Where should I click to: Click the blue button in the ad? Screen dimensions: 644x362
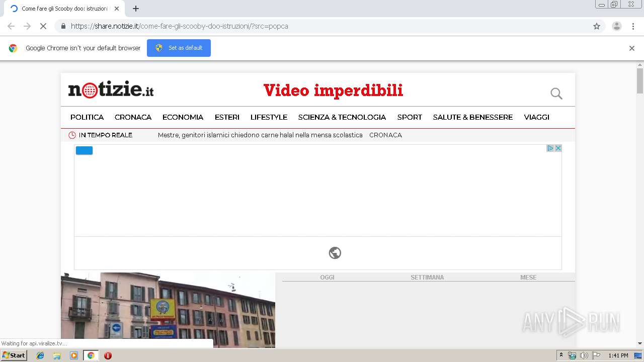(84, 150)
